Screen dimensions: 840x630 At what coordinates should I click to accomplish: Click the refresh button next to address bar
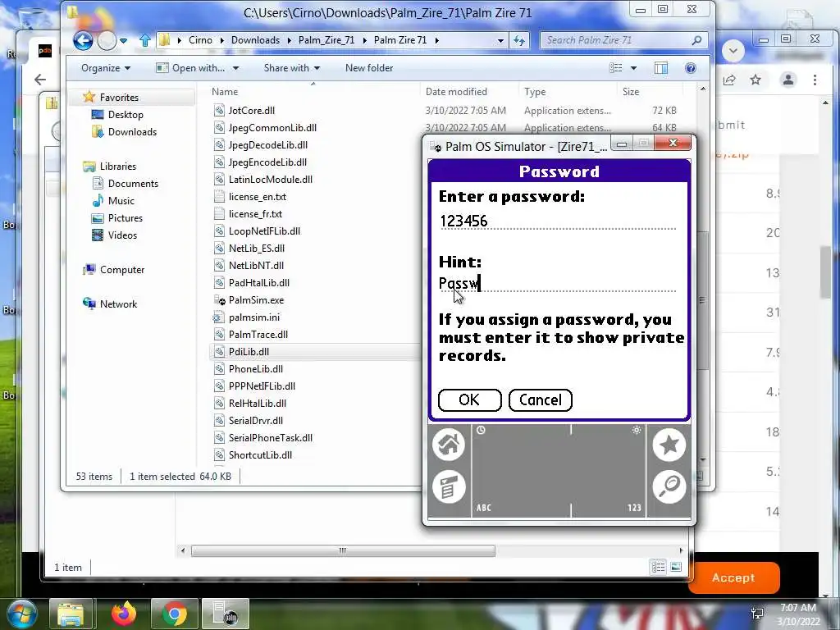[519, 40]
